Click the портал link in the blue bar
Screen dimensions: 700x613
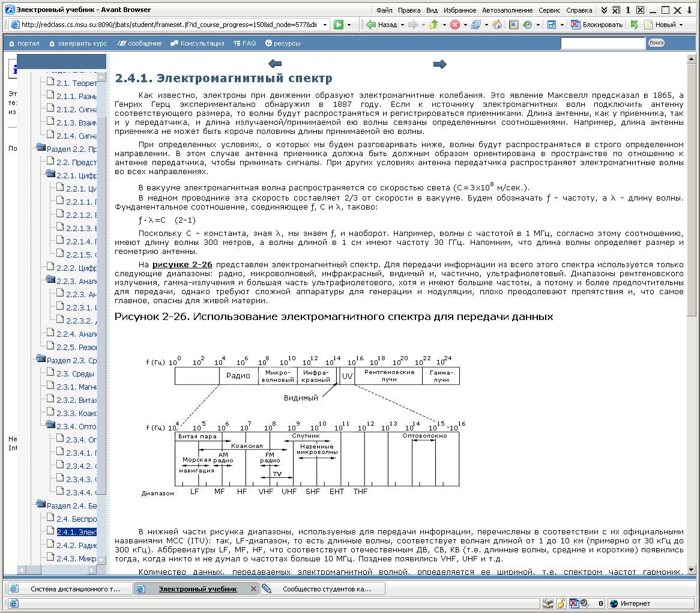(x=24, y=43)
